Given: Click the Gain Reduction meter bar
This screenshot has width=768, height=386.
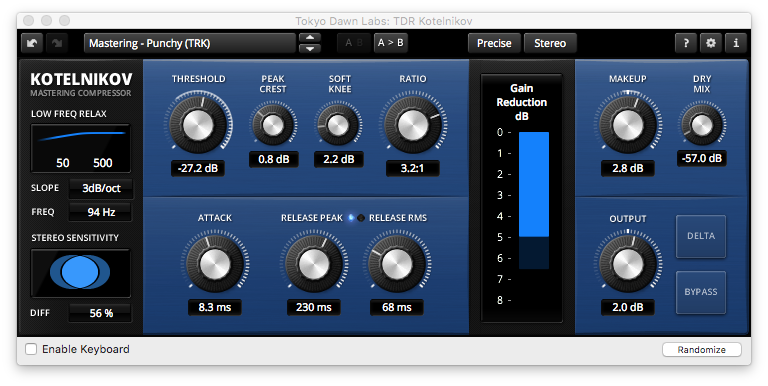Looking at the screenshot, I should (x=533, y=200).
